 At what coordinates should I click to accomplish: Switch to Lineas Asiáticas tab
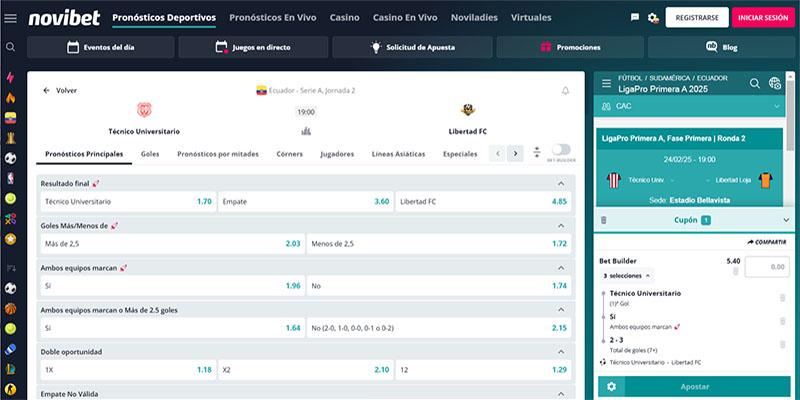tap(398, 154)
